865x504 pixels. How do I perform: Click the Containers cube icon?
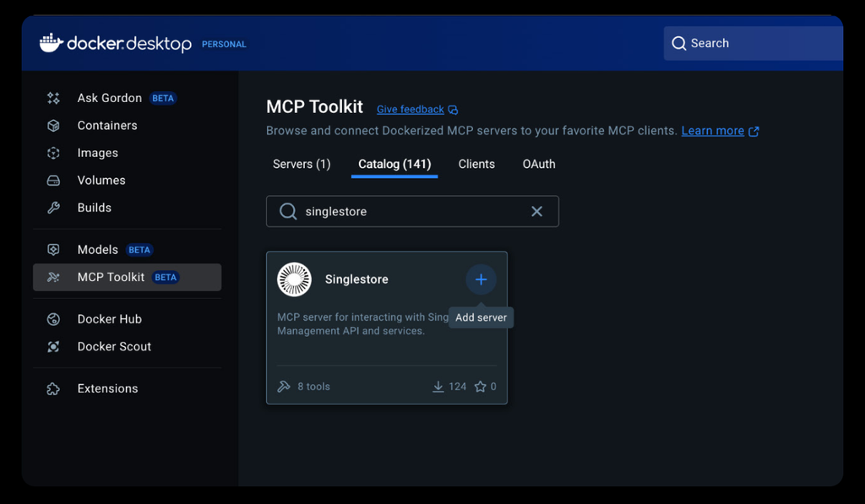pos(53,126)
